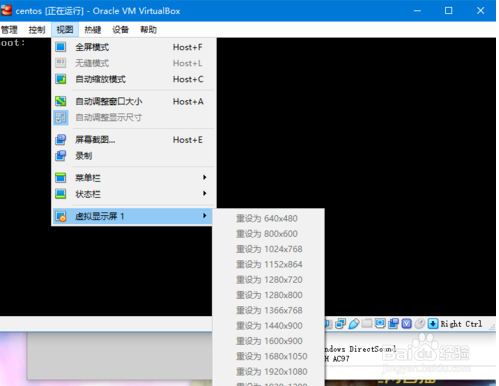Click the window resize grip in status bar corner
Screen dimensions: 499x386
coord(492,327)
